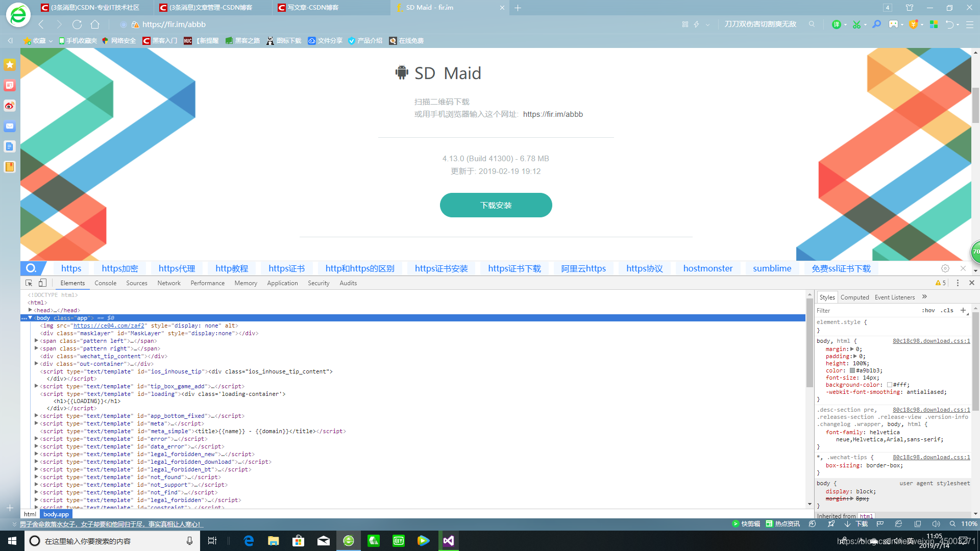Collapse the bookmarks sidebar arrow
The height and width of the screenshot is (551, 980).
[10, 41]
